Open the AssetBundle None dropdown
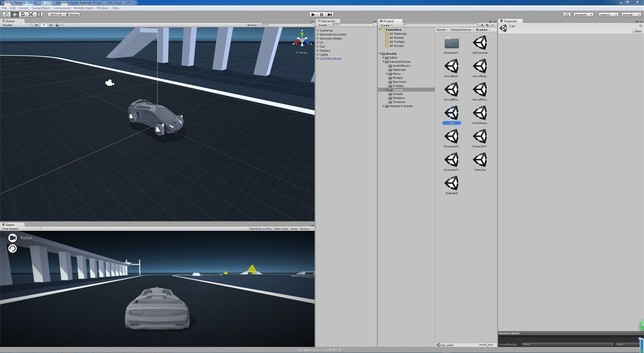The width and height of the screenshot is (644, 353). pos(568,344)
